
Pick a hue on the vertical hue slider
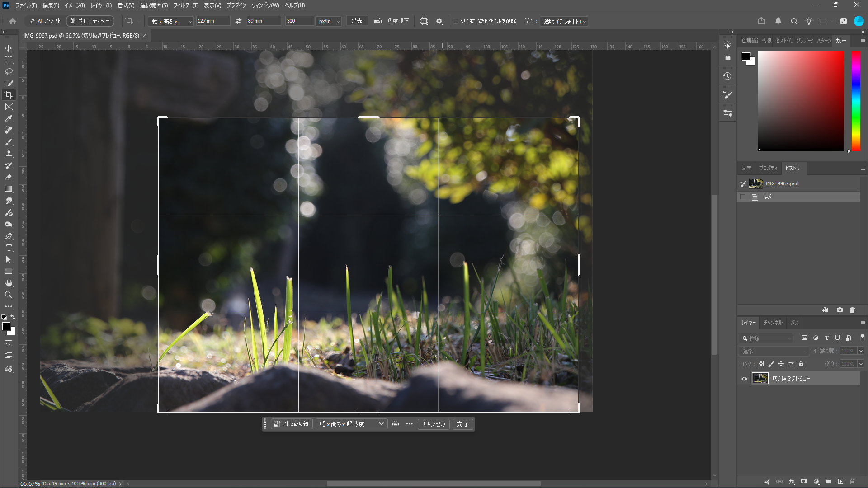856,101
